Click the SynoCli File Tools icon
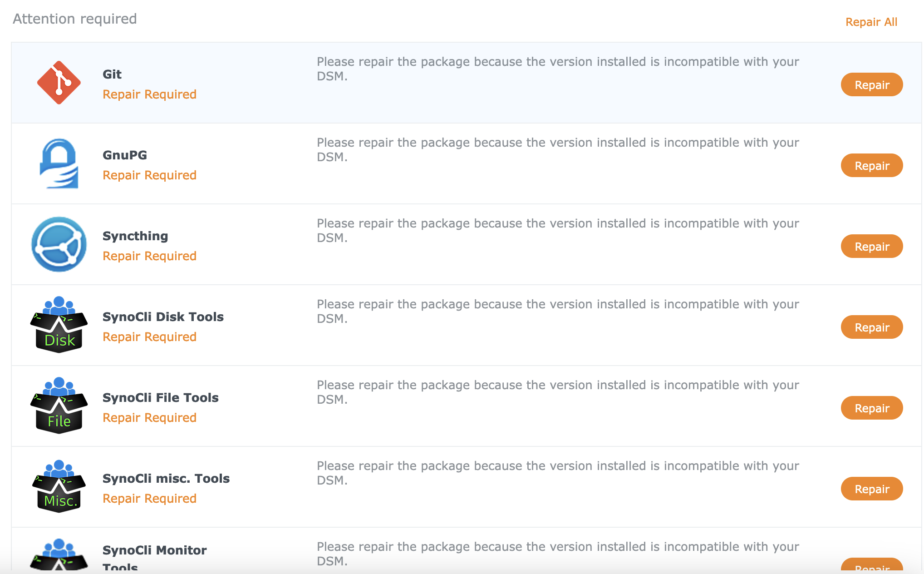This screenshot has width=924, height=574. (x=59, y=406)
